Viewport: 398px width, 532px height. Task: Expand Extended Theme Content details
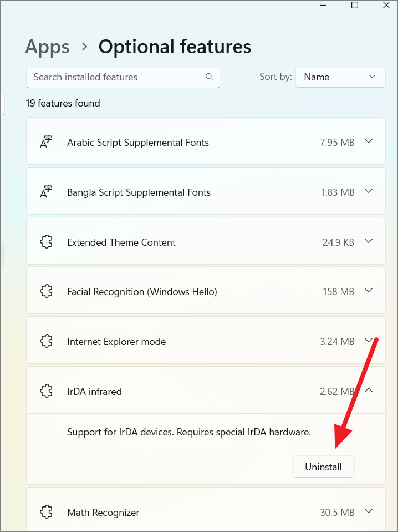pos(369,241)
